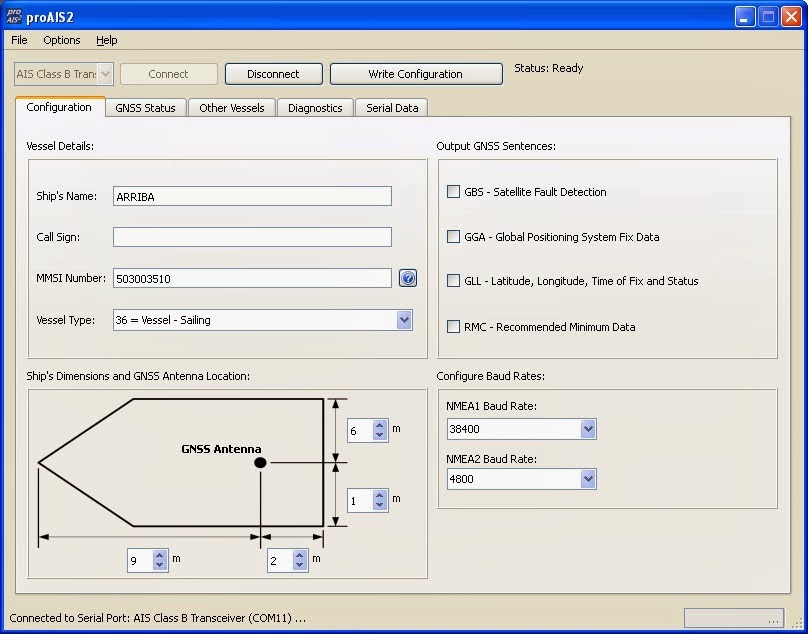This screenshot has width=808, height=634.
Task: Click the 'Connected to Serial Port' status text
Action: [158, 618]
